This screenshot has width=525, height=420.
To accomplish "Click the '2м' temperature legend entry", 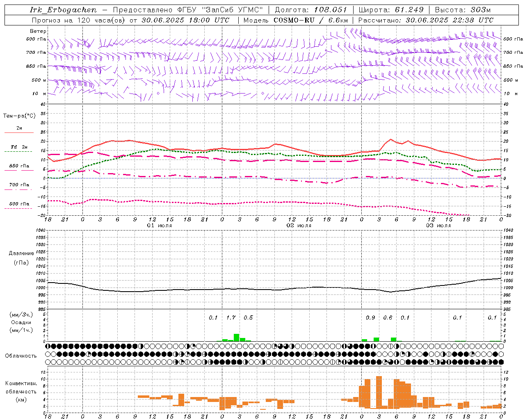I will coord(19,128).
